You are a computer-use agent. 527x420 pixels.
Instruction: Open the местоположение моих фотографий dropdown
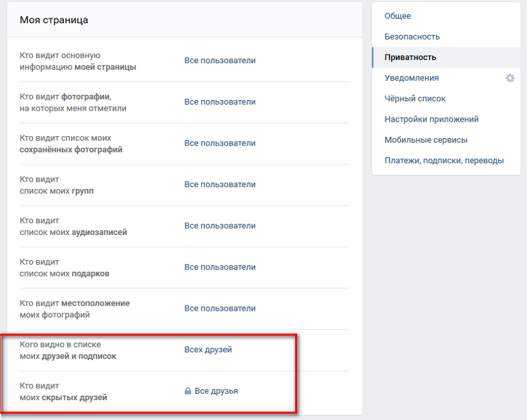(219, 309)
